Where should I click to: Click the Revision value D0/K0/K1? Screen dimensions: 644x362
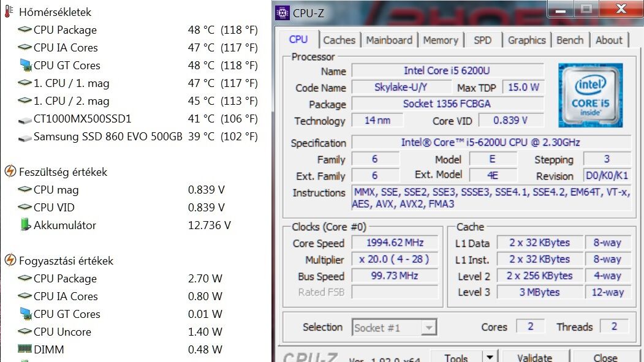[607, 176]
